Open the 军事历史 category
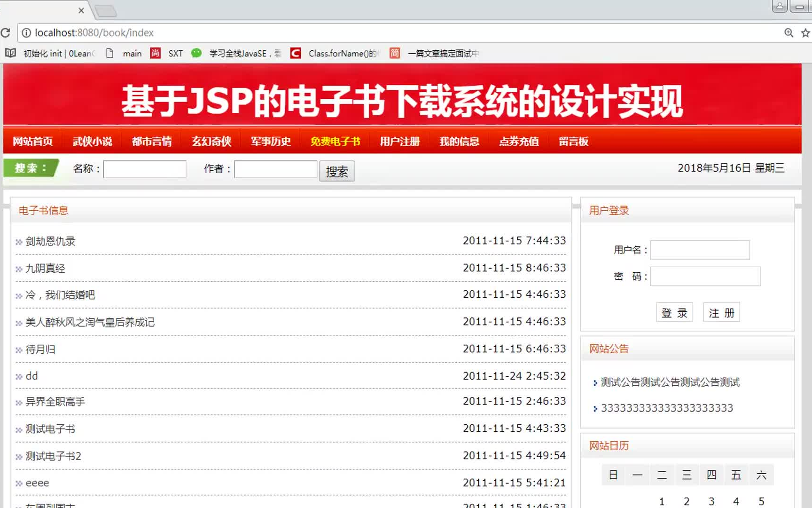Screen dimensions: 812x508 (x=271, y=142)
